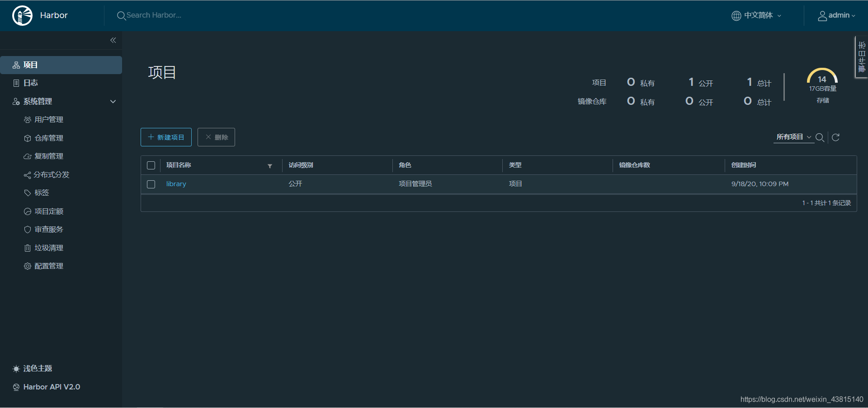Sort by 创建时间 column header
The image size is (868, 408).
coord(744,165)
